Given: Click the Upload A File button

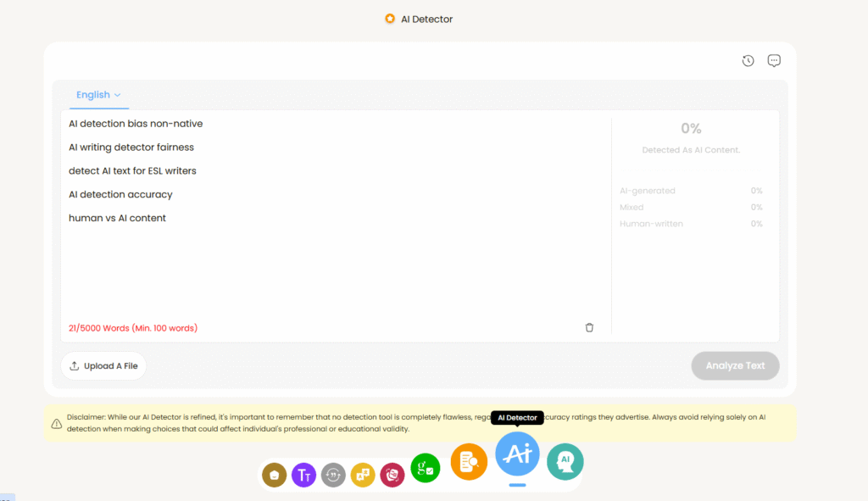Looking at the screenshot, I should (103, 366).
